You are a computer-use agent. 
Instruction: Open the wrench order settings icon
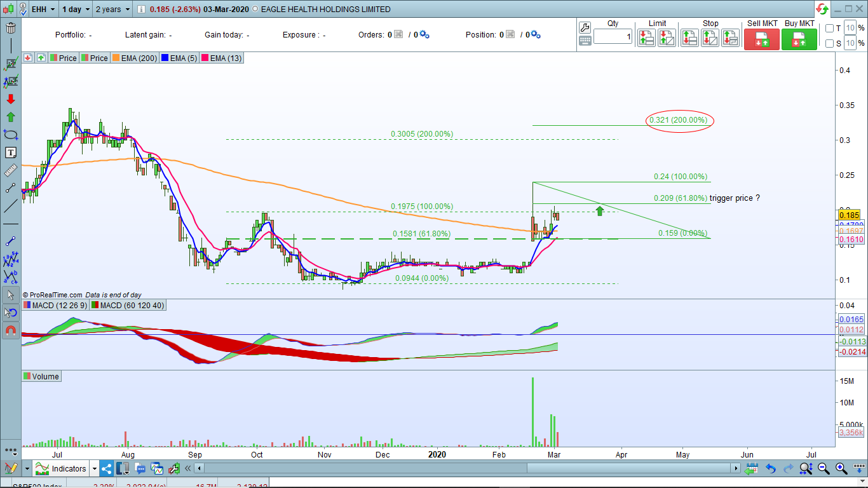(585, 27)
